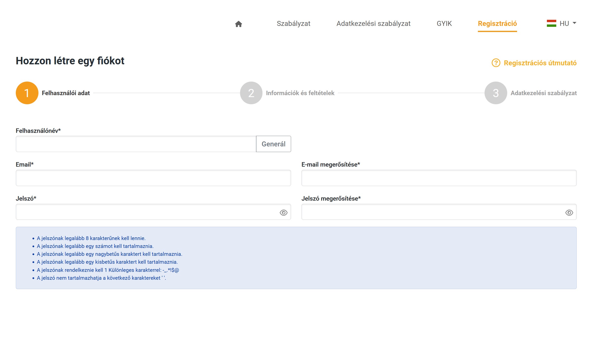Focus the Email input field

[153, 178]
